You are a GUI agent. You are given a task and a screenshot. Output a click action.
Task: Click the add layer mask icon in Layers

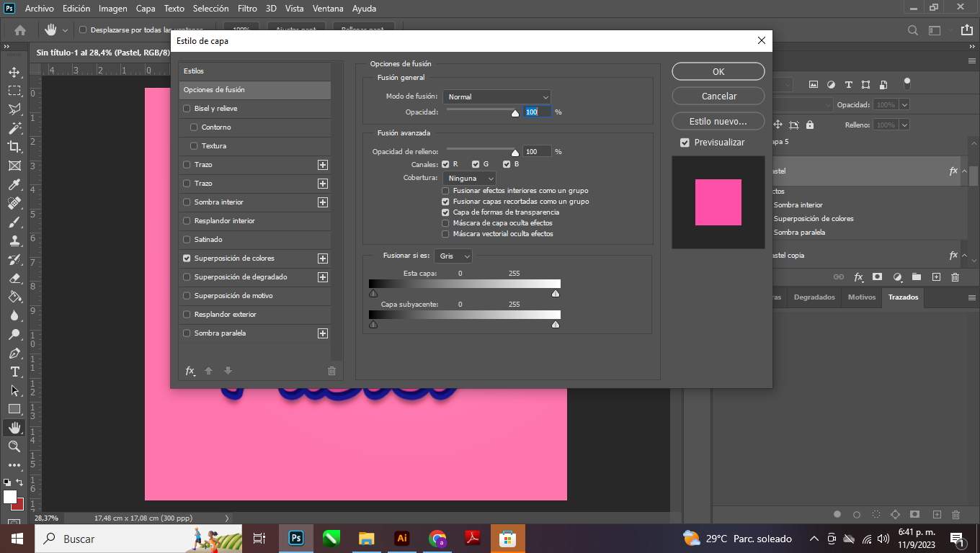point(877,276)
